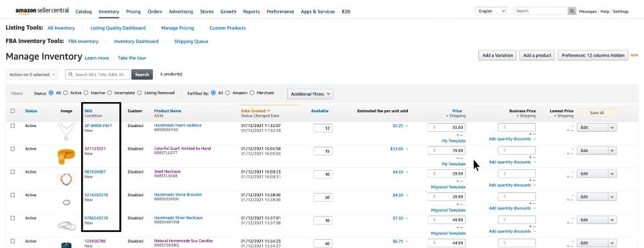Open the Custom Products link
Viewport: 644px width, 248px height.
(x=227, y=28)
